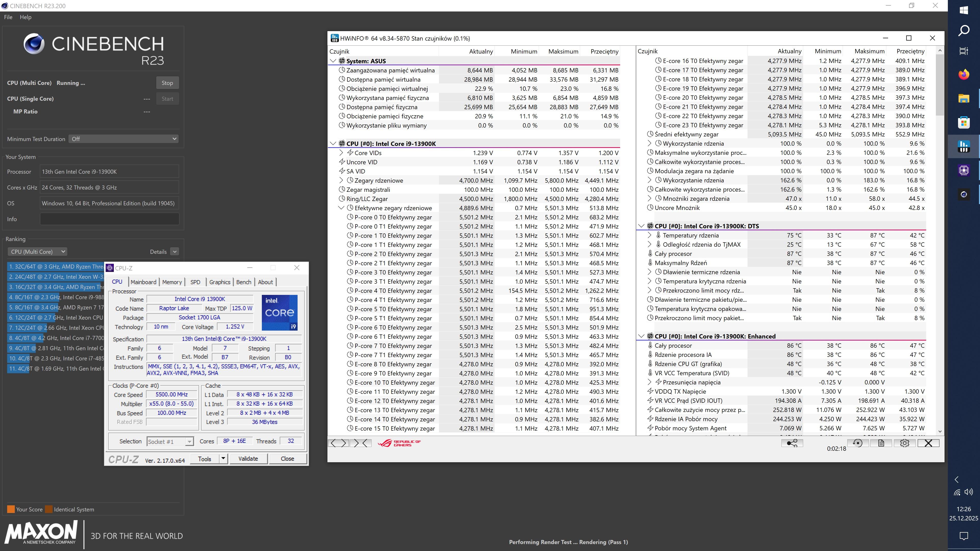This screenshot has width=980, height=551.
Task: Open the Cinebench File menu
Action: [x=8, y=17]
